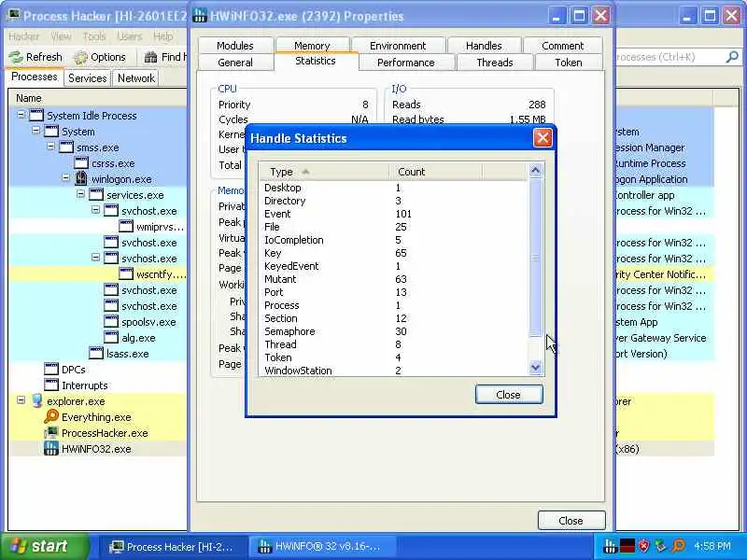Open the Memory tab in Properties
This screenshot has height=560, width=747.
[x=312, y=45]
